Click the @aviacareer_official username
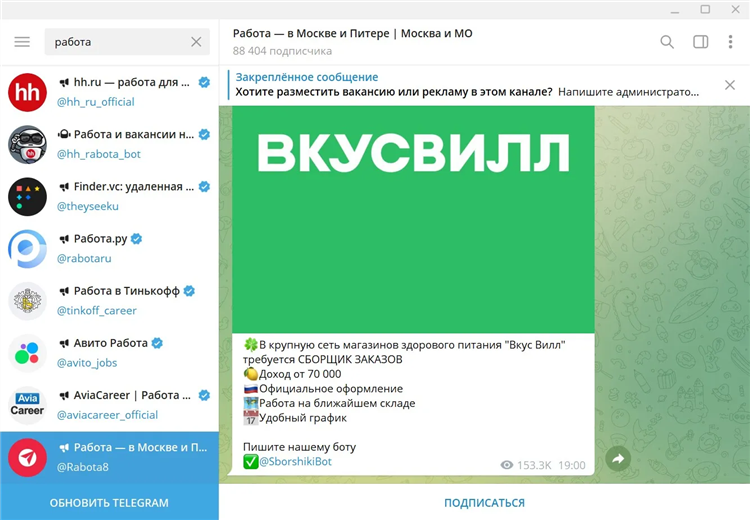The image size is (750, 520). 107,415
